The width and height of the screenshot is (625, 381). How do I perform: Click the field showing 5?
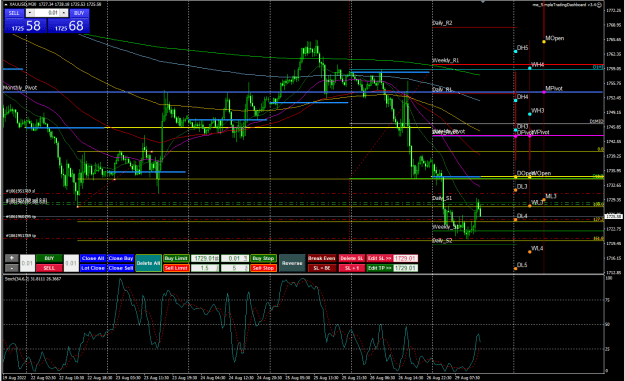(x=235, y=268)
